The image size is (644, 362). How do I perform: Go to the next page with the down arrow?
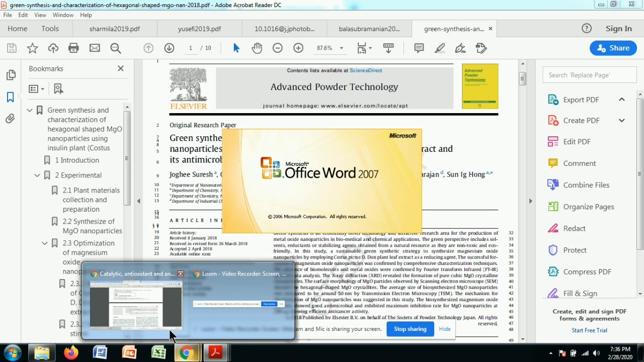pos(169,48)
